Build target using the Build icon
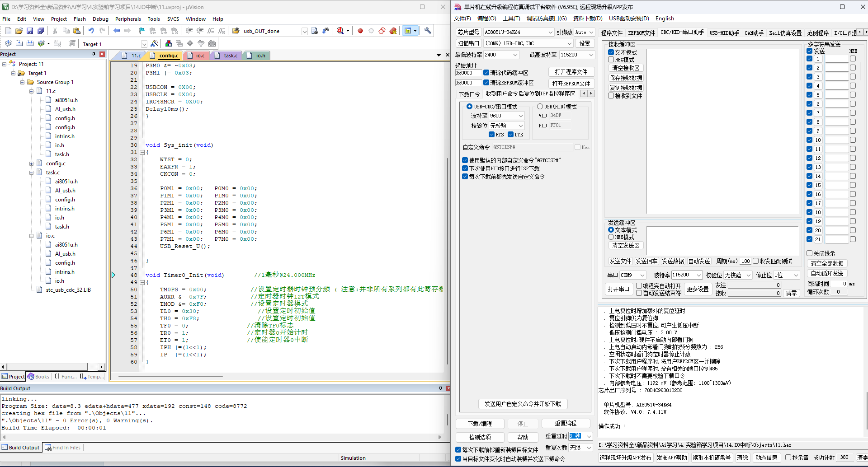 coord(19,43)
